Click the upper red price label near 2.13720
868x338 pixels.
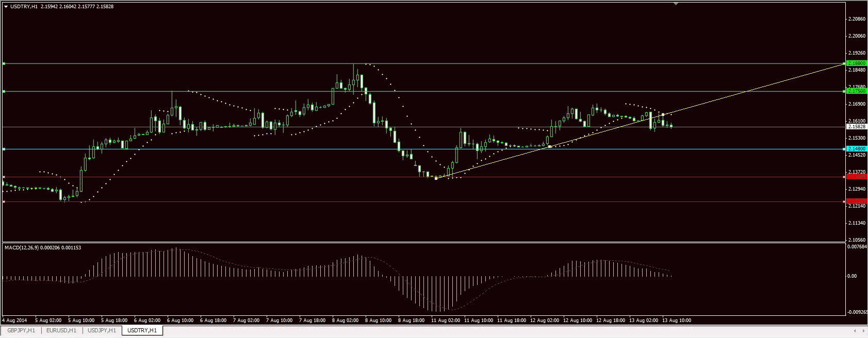tap(857, 177)
